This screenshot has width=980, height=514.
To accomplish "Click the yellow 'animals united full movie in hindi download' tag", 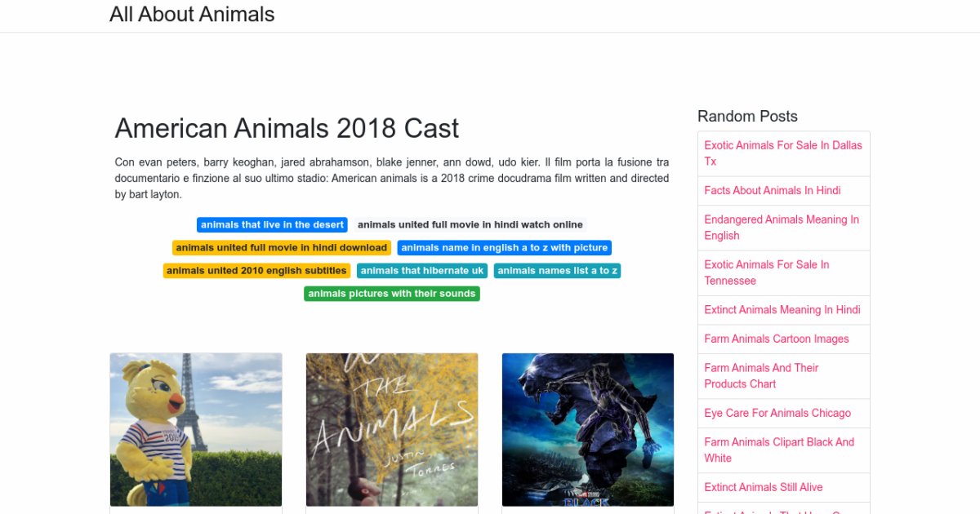I will [x=282, y=248].
